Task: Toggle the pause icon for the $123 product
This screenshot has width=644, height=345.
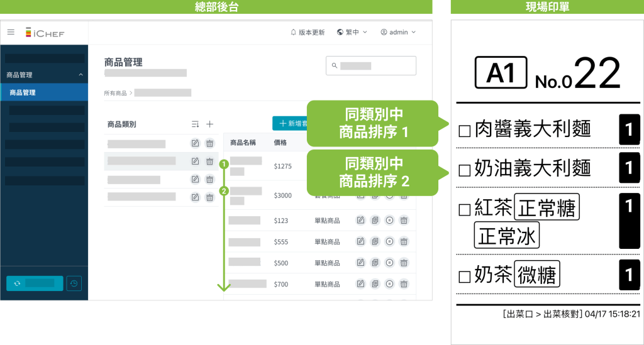Action: point(389,220)
